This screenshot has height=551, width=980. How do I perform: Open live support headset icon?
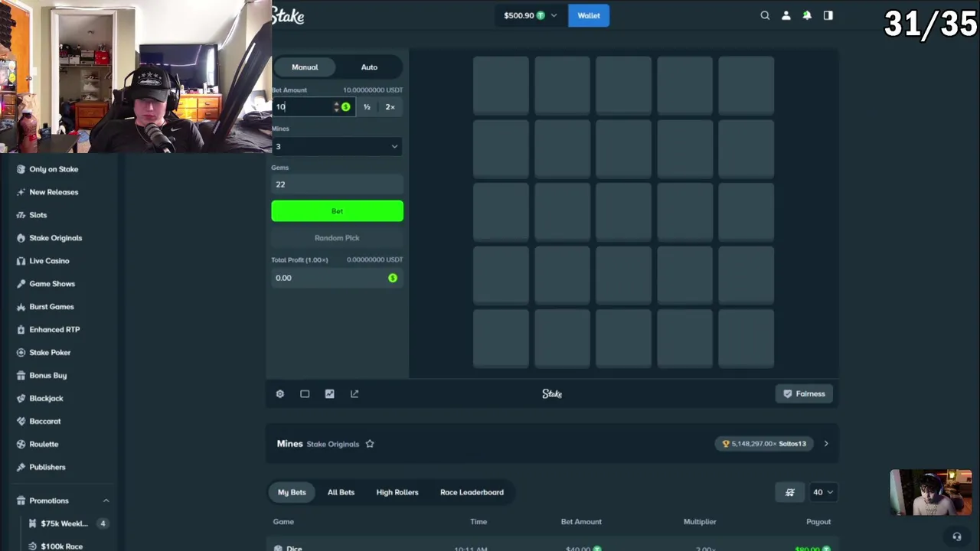[956, 536]
